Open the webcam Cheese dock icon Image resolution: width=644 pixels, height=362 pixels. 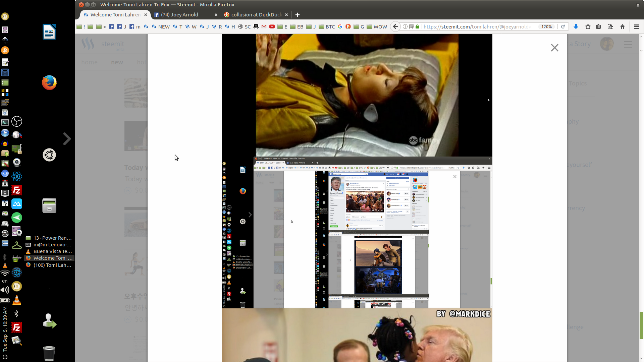(17, 162)
